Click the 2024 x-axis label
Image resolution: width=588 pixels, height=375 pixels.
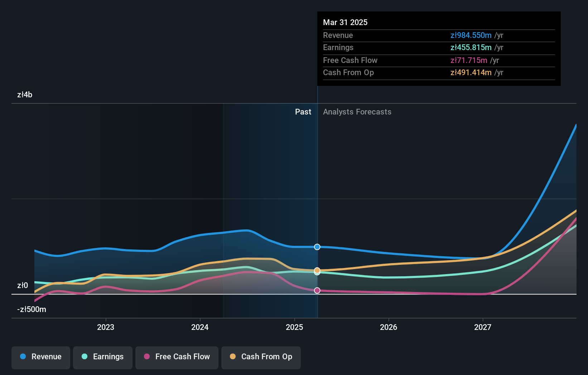click(200, 327)
